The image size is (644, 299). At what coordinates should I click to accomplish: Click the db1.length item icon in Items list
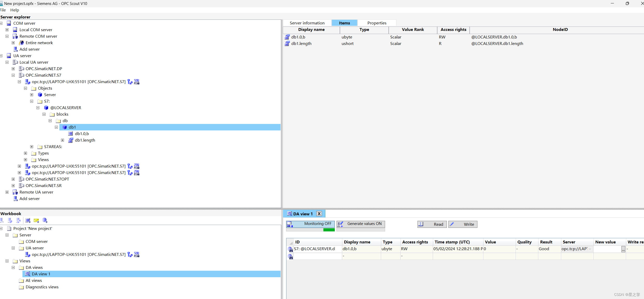[x=287, y=44]
